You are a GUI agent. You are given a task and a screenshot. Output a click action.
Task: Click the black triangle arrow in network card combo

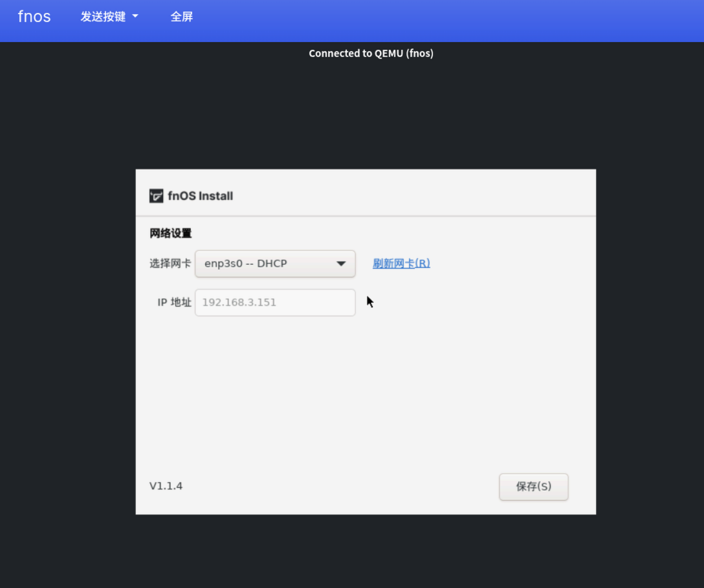[341, 263]
